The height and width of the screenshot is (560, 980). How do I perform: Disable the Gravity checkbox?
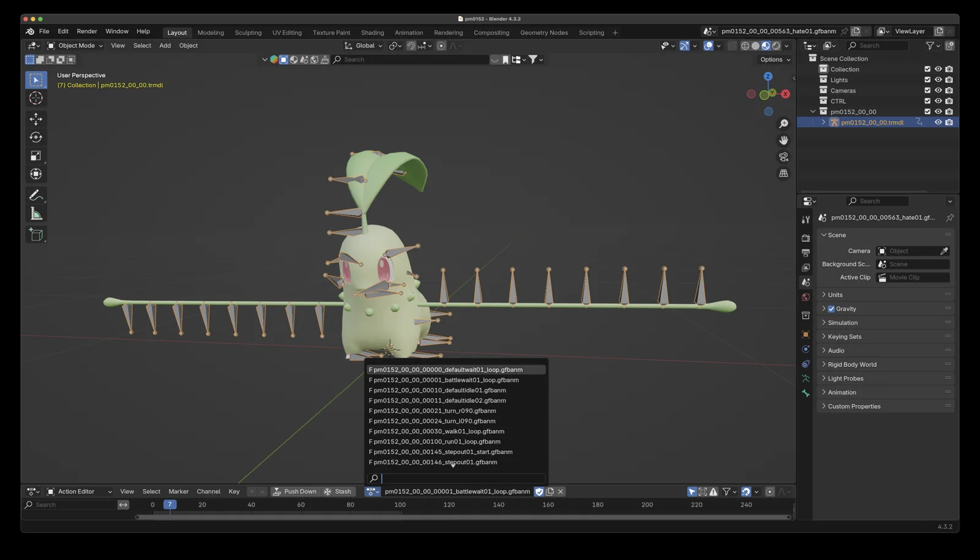pos(832,309)
